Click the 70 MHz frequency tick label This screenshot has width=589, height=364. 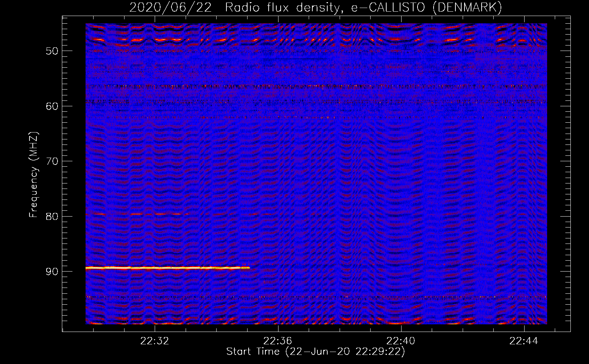coord(52,161)
